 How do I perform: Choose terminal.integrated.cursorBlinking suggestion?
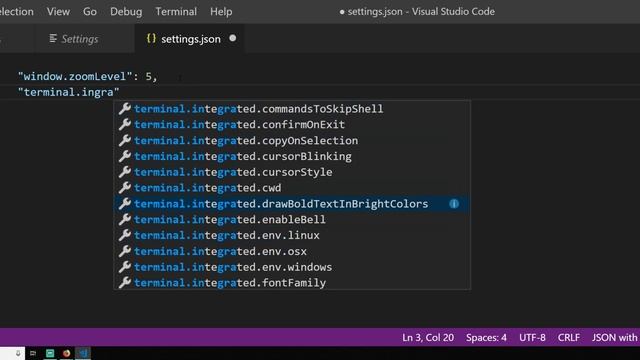292,156
